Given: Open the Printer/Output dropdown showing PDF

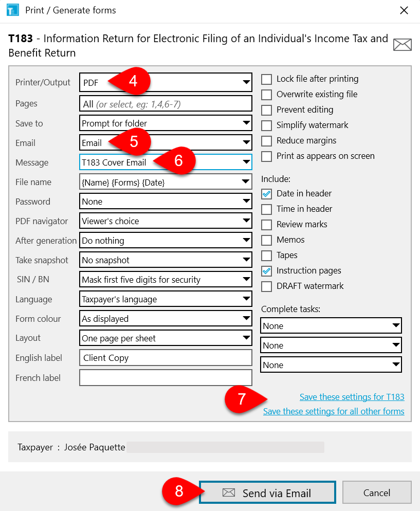Looking at the screenshot, I should (x=246, y=82).
